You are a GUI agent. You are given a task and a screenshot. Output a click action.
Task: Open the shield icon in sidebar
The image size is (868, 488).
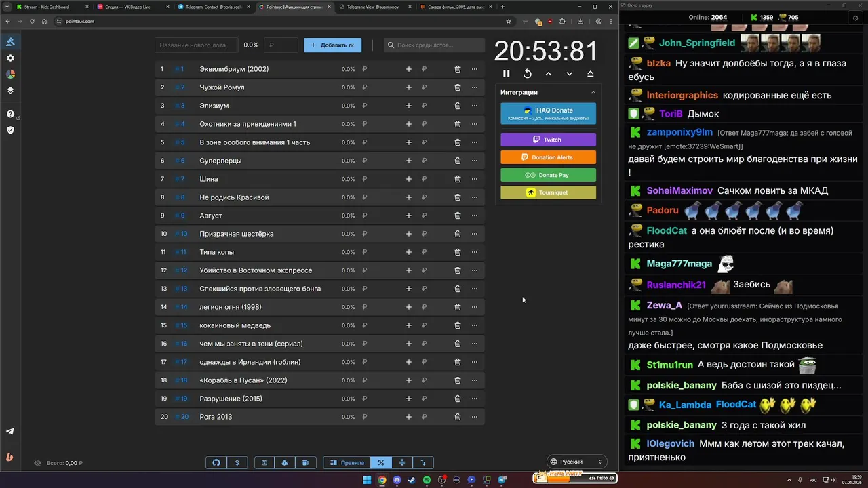pos(10,130)
